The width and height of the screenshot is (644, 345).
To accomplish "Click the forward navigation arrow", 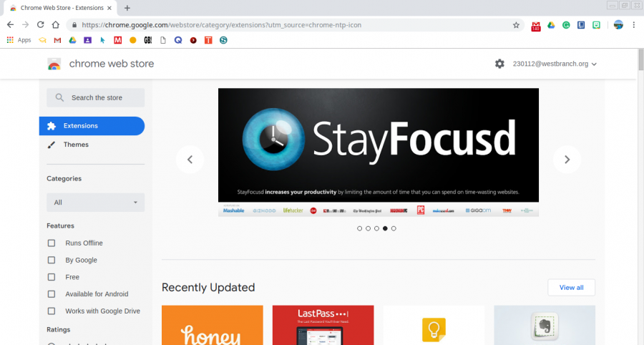I will click(x=26, y=25).
